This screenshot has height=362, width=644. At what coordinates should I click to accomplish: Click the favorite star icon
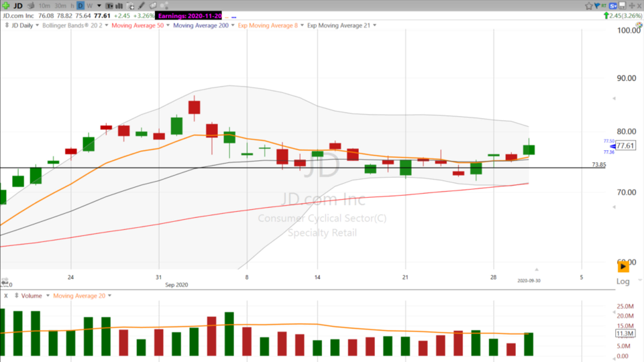point(588,6)
